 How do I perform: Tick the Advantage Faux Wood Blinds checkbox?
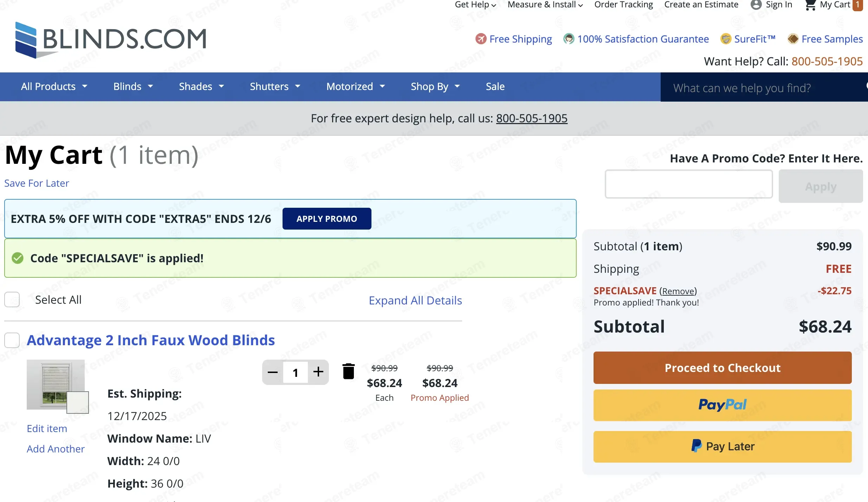click(x=12, y=340)
